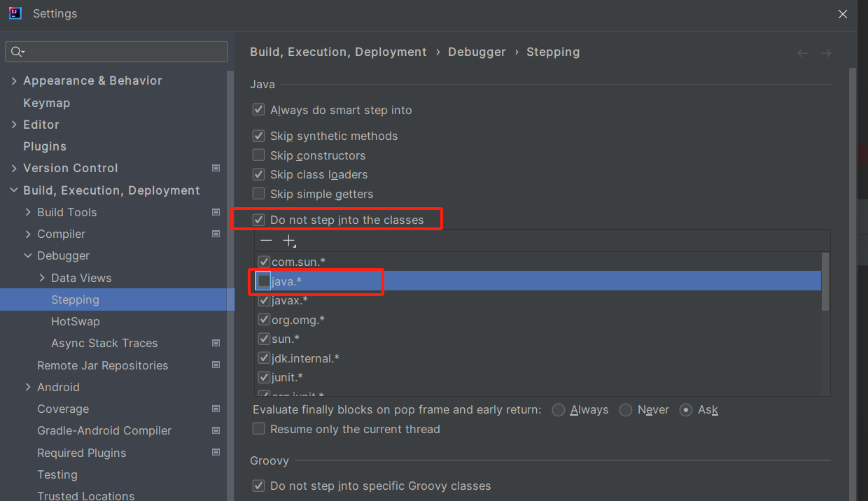Expand the Data Views node

pyautogui.click(x=42, y=278)
